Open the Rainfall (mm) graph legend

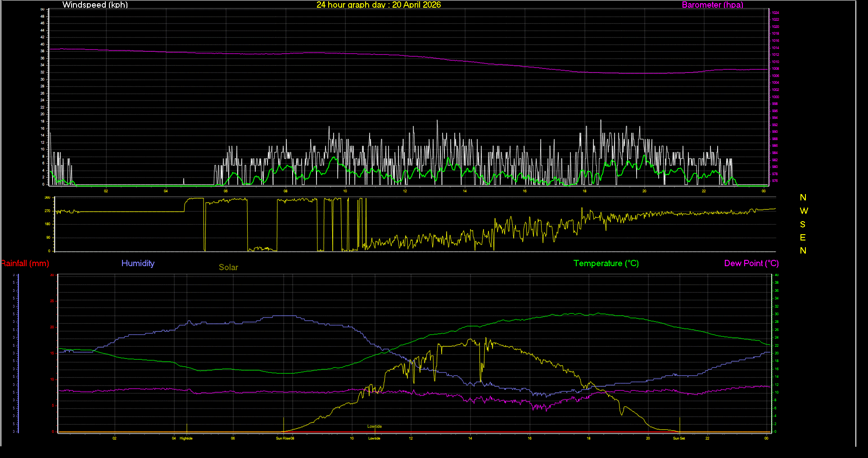[25, 263]
